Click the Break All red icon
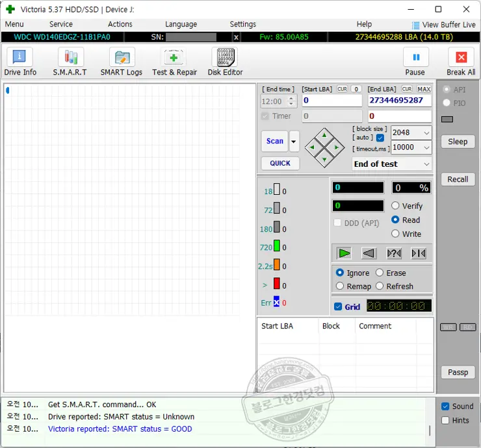481x448 pixels. tap(461, 58)
